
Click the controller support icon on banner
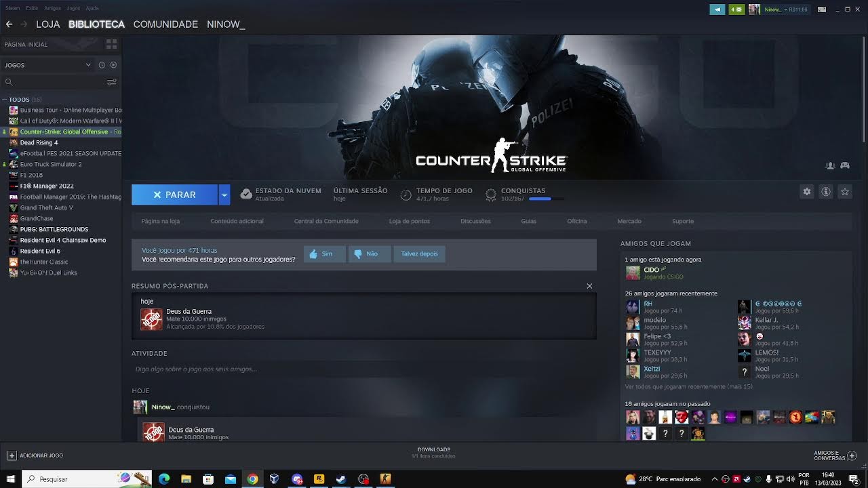845,165
